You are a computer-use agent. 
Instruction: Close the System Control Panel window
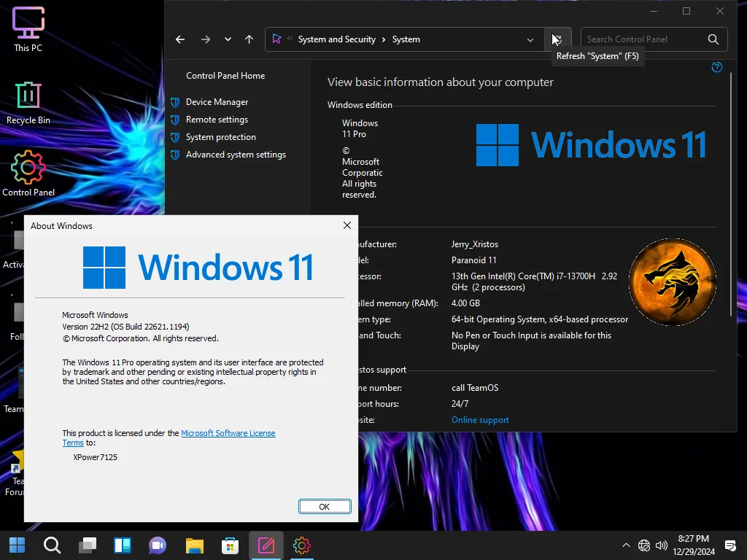click(720, 11)
